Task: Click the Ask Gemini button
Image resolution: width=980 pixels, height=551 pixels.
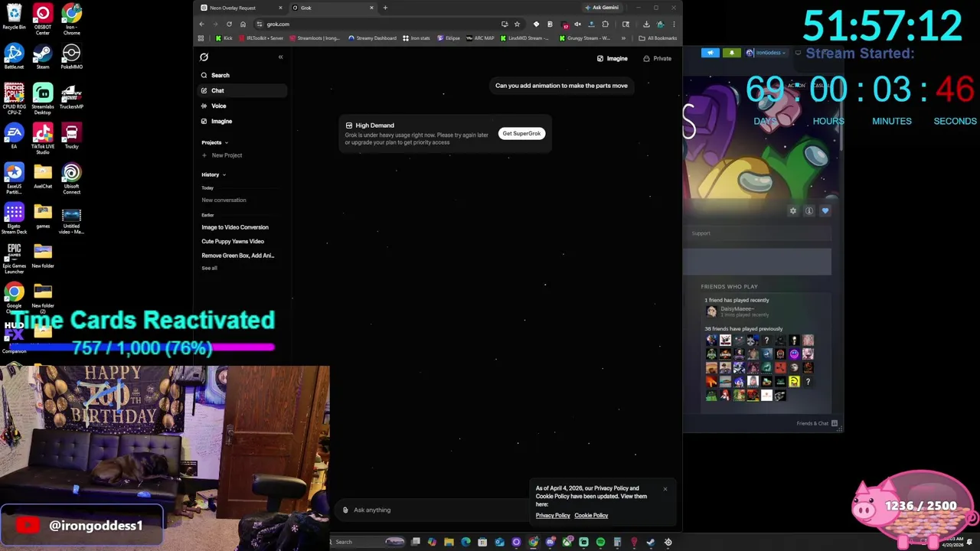Action: tap(602, 8)
